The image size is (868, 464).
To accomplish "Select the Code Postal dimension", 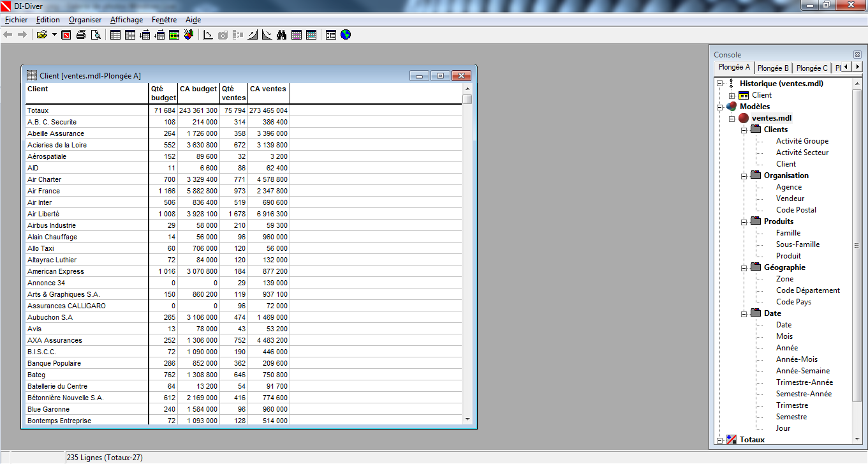I will point(796,210).
